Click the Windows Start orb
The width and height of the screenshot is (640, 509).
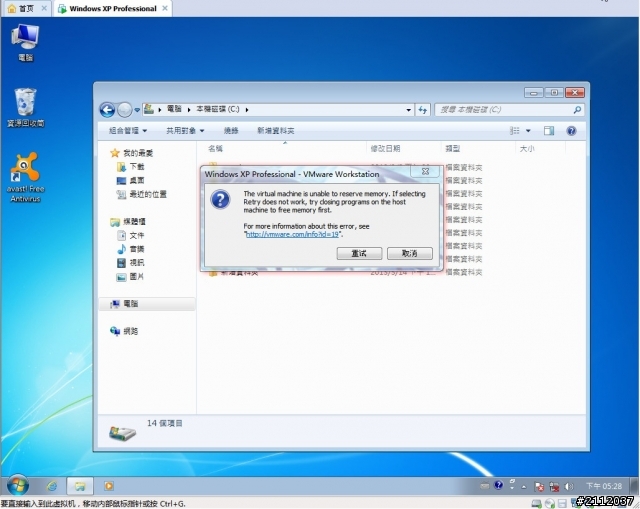pyautogui.click(x=18, y=486)
